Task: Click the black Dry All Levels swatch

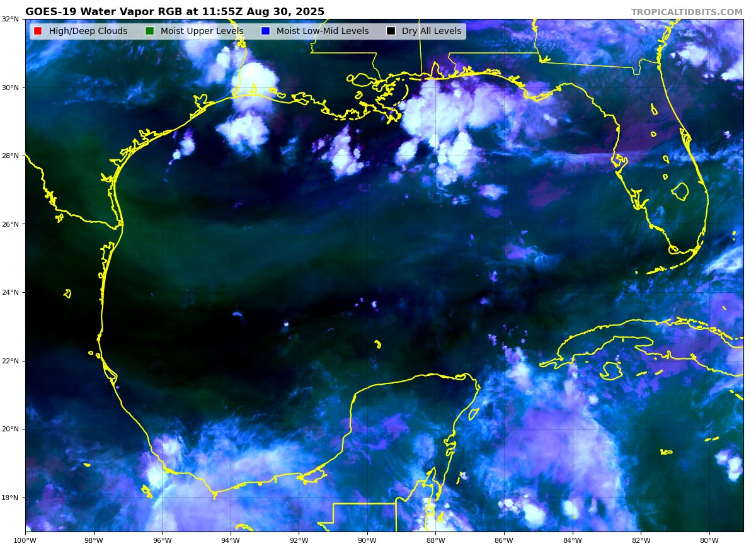Action: 391,31
